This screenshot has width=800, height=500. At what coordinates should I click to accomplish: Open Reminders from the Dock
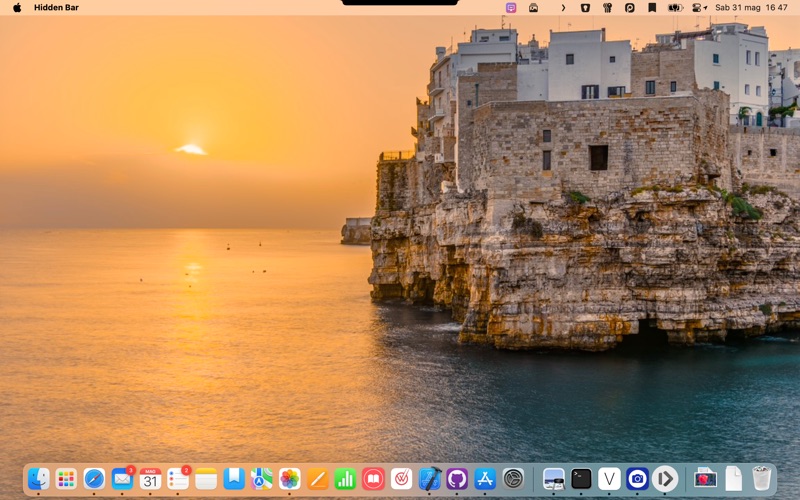click(178, 479)
